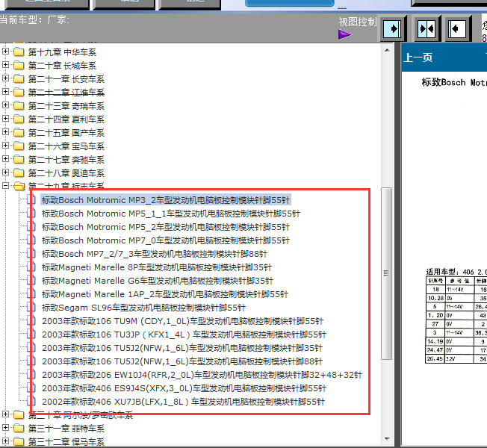
Task: Open 2003年款标致206 EW10J4 32+48+32针 document
Action: coord(202,375)
